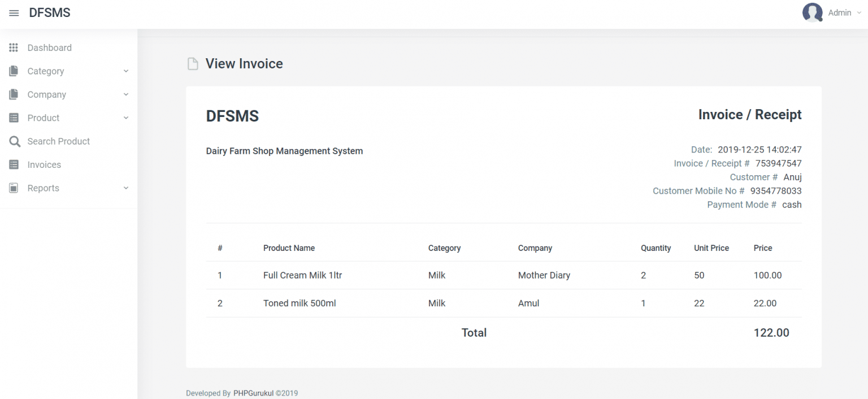This screenshot has width=868, height=399.
Task: Click the Mother Diary company cell
Action: pyautogui.click(x=544, y=275)
